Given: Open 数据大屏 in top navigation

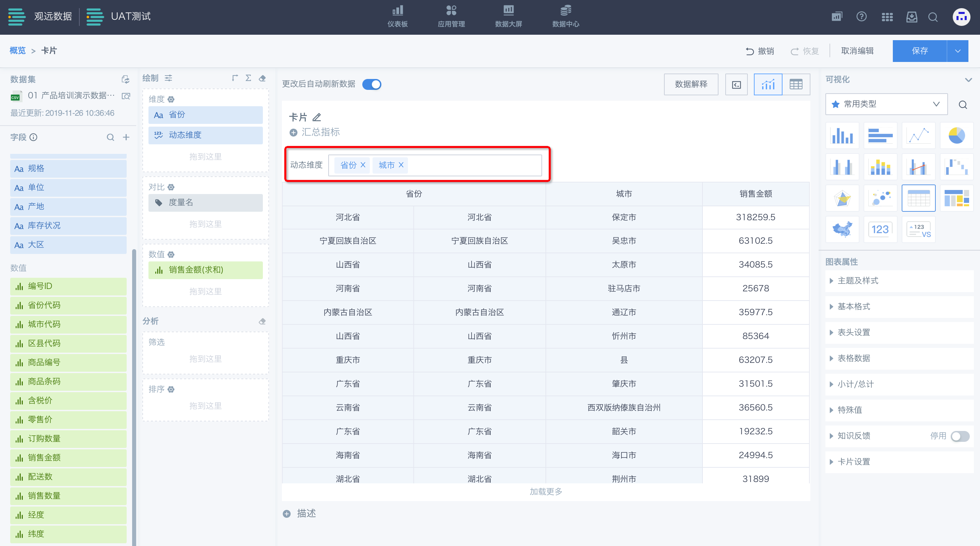Looking at the screenshot, I should 509,16.
